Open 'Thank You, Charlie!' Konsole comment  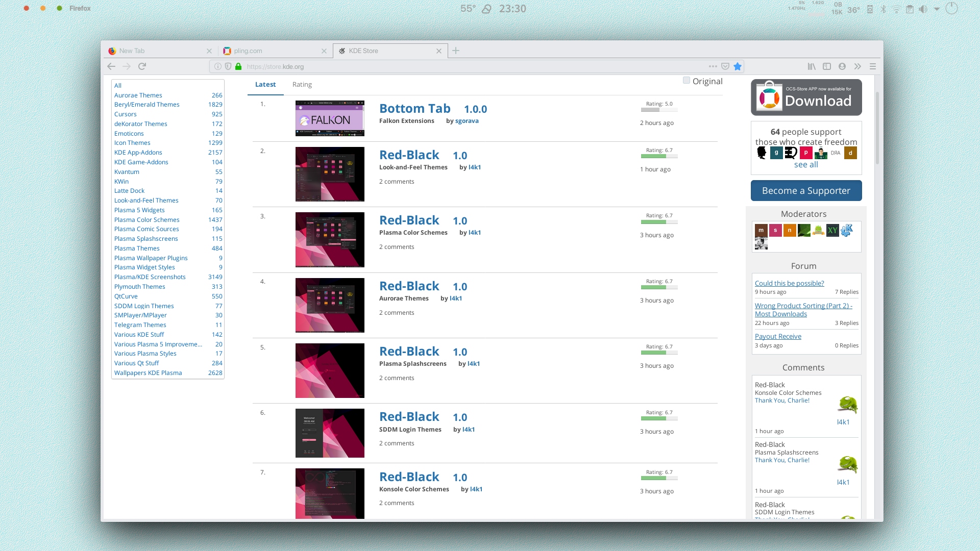click(782, 400)
